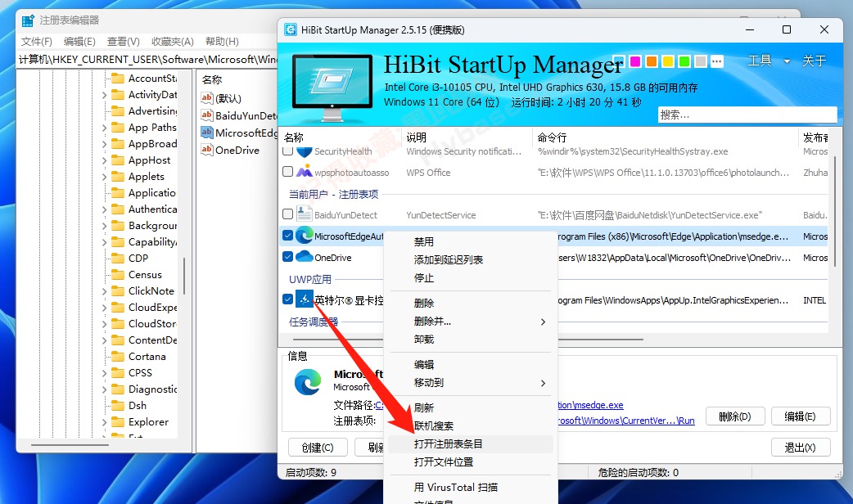This screenshot has width=853, height=504.
Task: Click the OneDrive cloud icon in list
Action: tap(304, 256)
